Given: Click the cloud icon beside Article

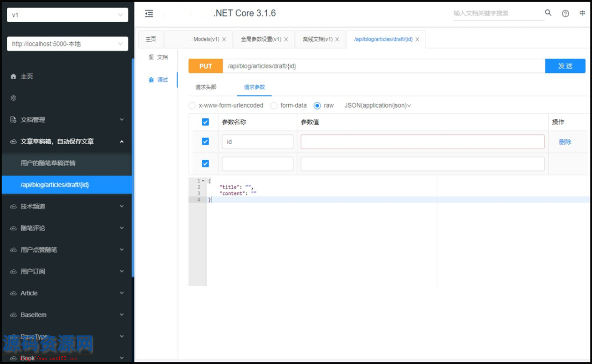Looking at the screenshot, I should click(13, 293).
